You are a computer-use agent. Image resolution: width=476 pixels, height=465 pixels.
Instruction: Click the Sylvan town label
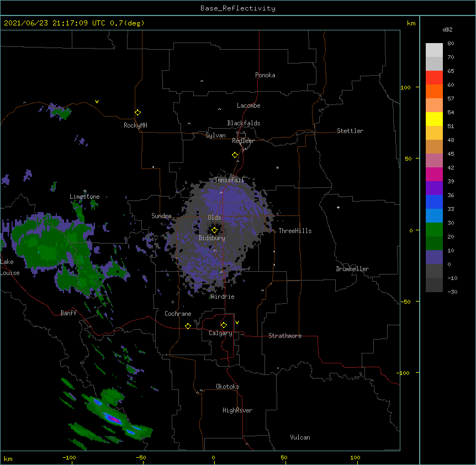(x=215, y=135)
